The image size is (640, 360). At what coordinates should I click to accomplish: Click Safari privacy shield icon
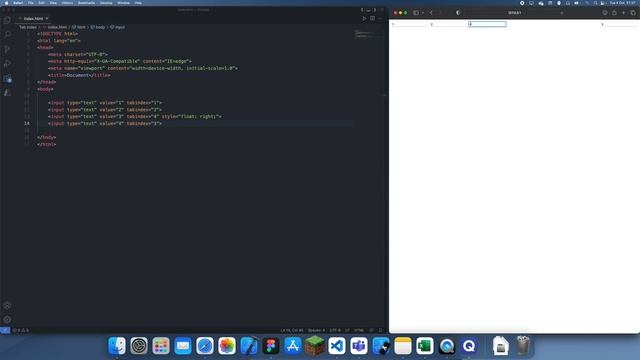[458, 13]
